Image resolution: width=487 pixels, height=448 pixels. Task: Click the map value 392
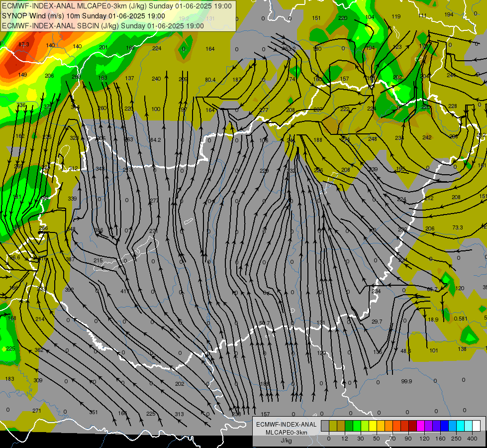[69, 290]
